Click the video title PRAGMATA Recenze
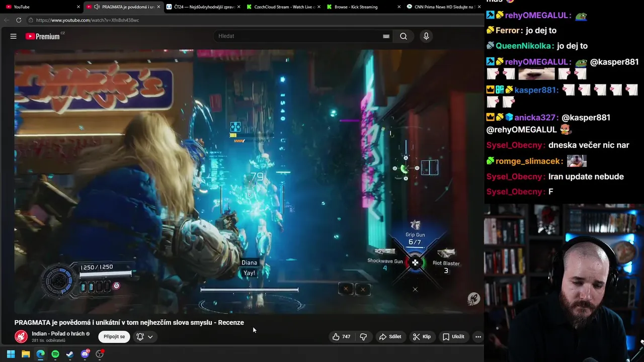 point(129,323)
